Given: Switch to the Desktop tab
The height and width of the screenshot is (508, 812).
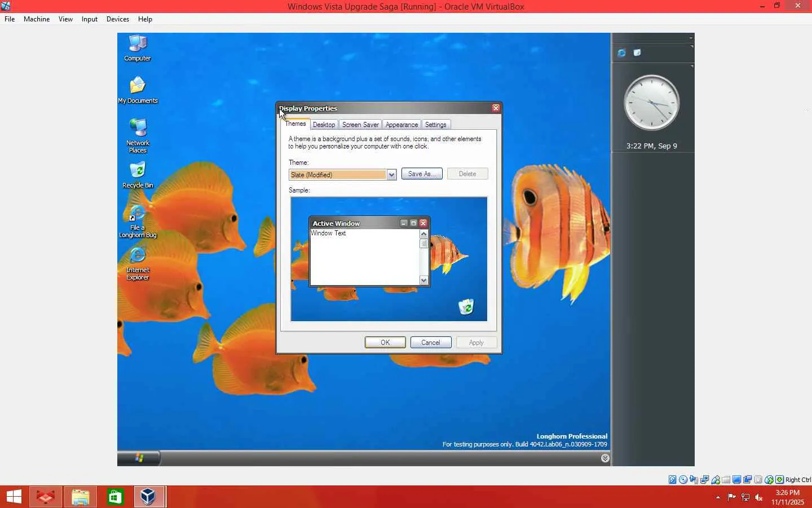Looking at the screenshot, I should (x=324, y=125).
